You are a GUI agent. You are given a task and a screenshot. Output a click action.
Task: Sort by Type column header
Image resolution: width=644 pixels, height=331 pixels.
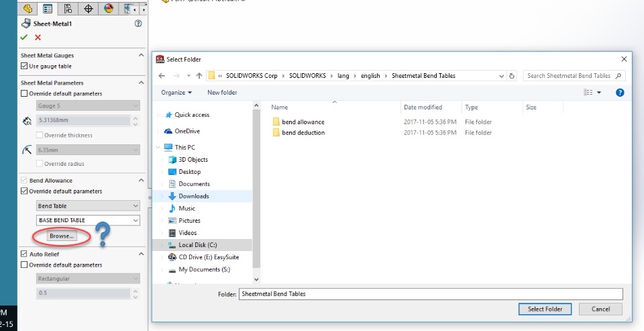(472, 107)
